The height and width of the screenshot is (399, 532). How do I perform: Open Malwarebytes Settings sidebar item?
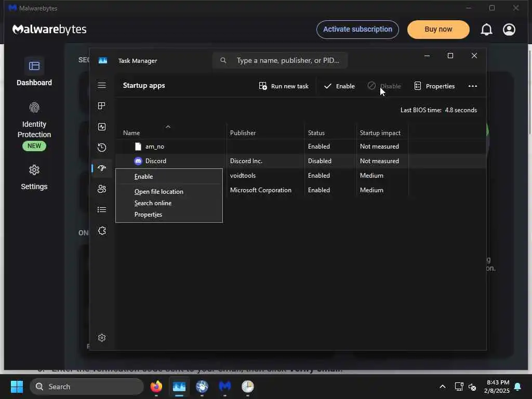click(x=34, y=177)
